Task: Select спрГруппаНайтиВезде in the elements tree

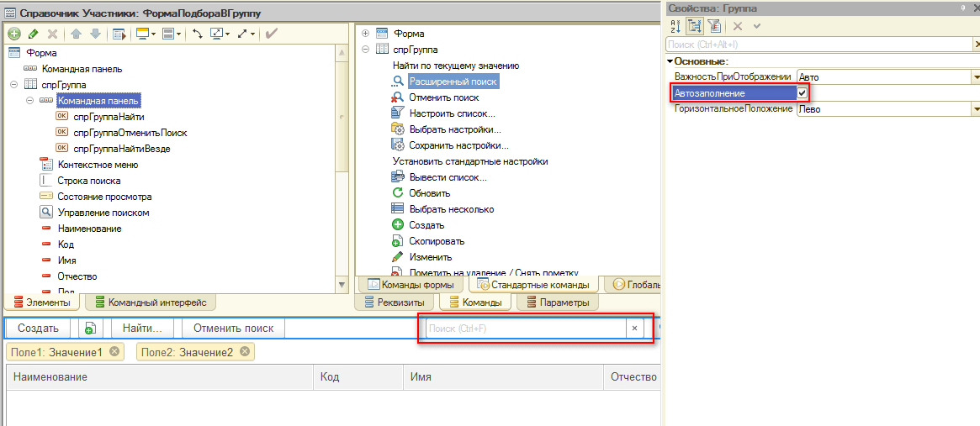Action: 121,149
